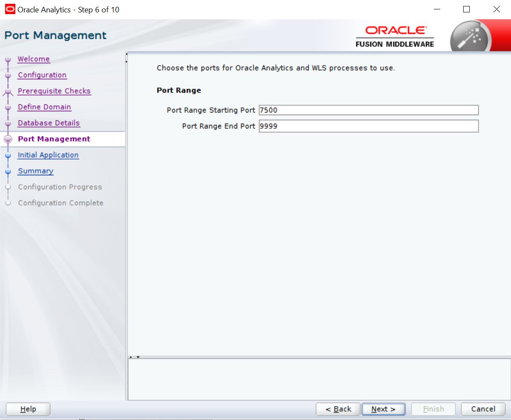Cancel the Oracle Analytics configuration
Screen dimensions: 511x420
pos(483,409)
